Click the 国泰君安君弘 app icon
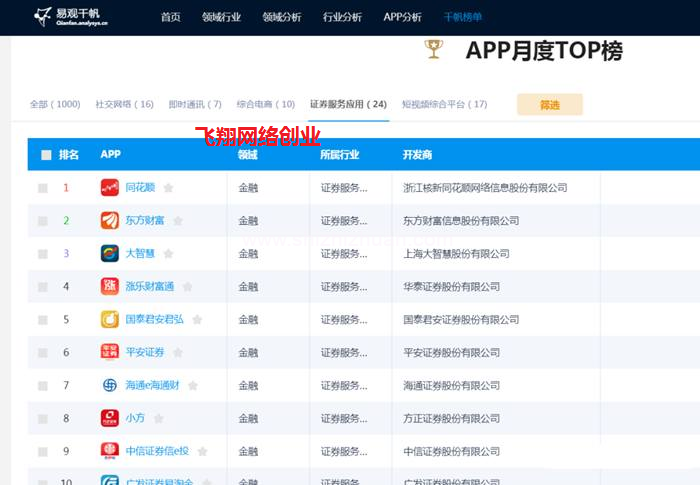 coord(109,320)
